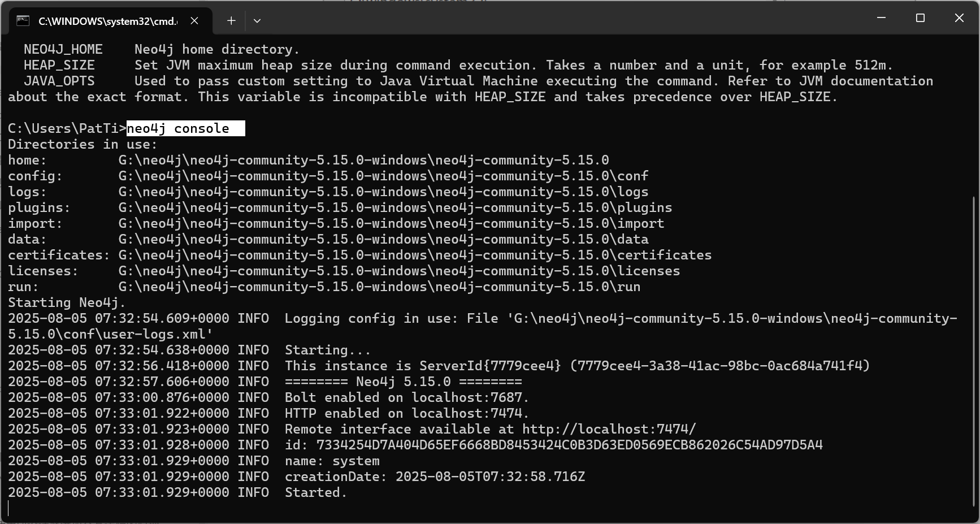980x524 pixels.
Task: Click the C:\Users\PatTi> prompt
Action: [67, 128]
